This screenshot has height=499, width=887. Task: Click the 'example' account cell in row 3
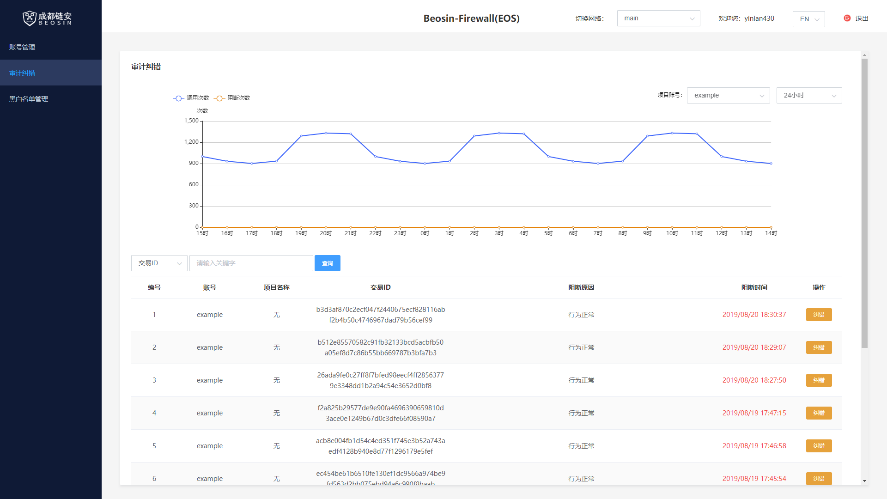click(209, 380)
